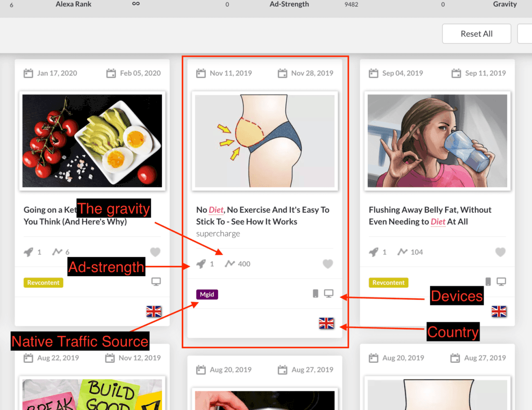The width and height of the screenshot is (532, 410).
Task: Click desktop device icon on Mgid card
Action: tap(328, 293)
